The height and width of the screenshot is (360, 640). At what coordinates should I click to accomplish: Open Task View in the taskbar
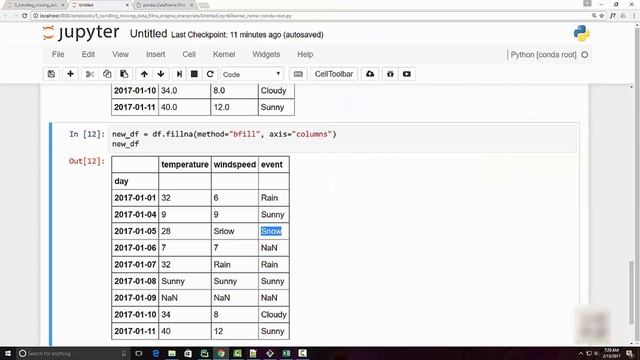pyautogui.click(x=139, y=353)
